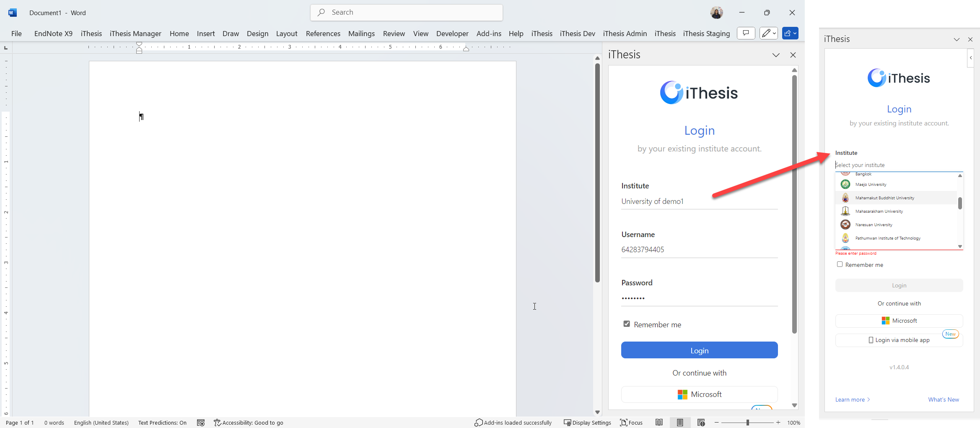Go to the Home tab
The height and width of the screenshot is (428, 980).
pyautogui.click(x=179, y=34)
